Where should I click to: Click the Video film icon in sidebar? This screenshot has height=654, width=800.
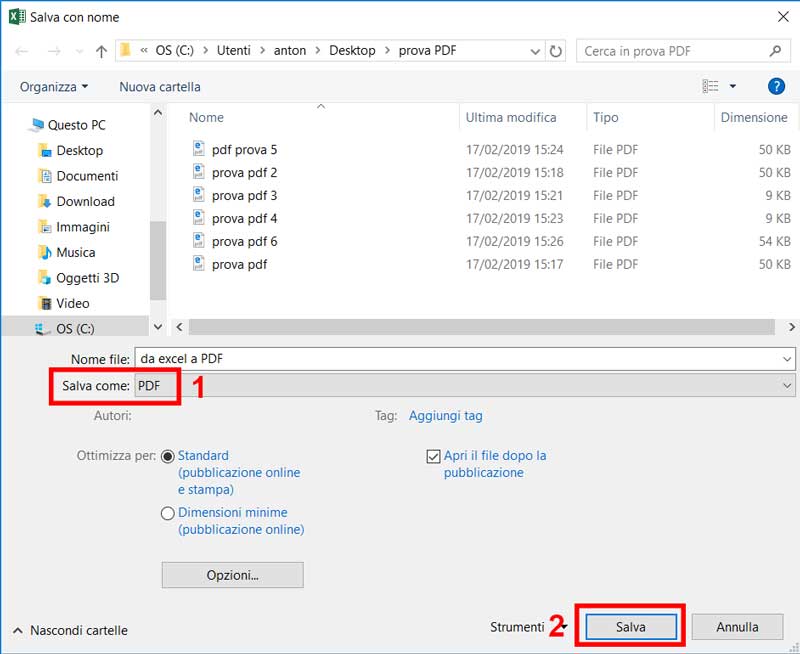[x=45, y=304]
